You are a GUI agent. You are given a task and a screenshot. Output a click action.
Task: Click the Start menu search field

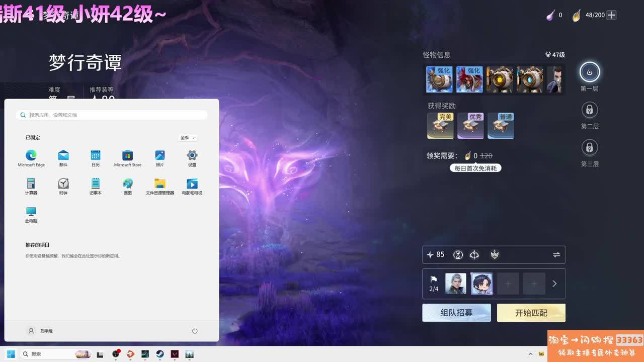coord(112,115)
